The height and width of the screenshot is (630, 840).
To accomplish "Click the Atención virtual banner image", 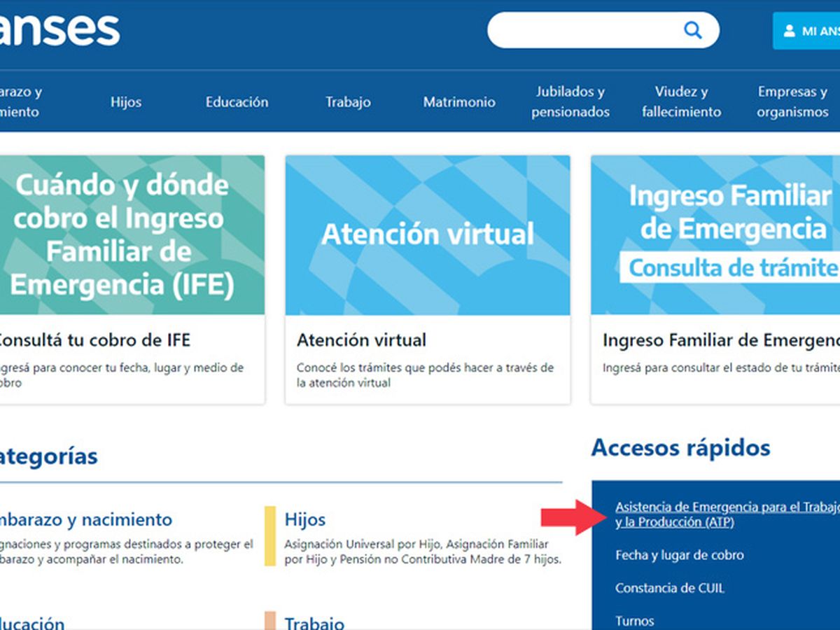I will coord(428,235).
